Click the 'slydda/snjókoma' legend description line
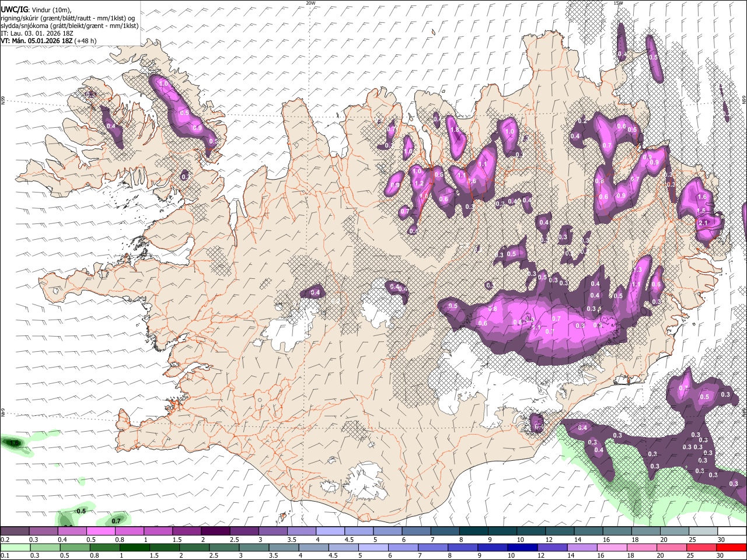 [69, 26]
